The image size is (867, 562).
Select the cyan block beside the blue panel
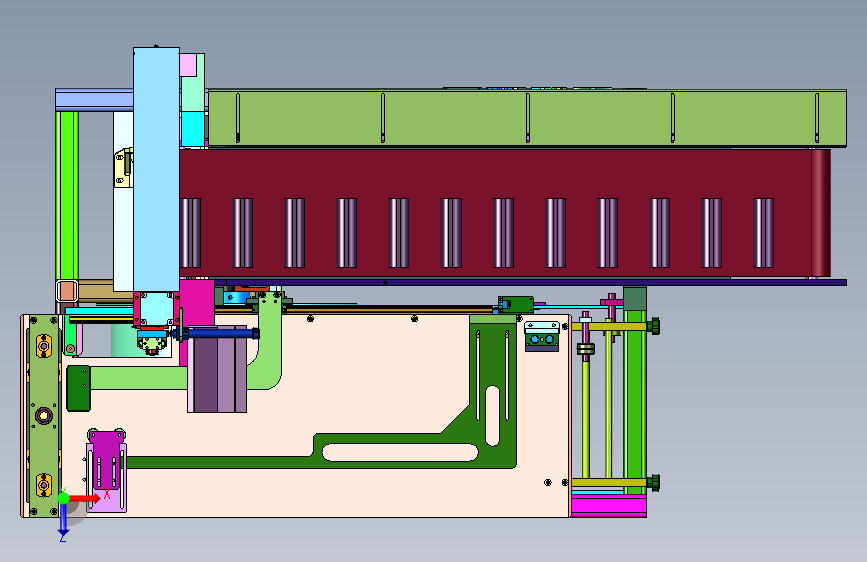[193, 128]
